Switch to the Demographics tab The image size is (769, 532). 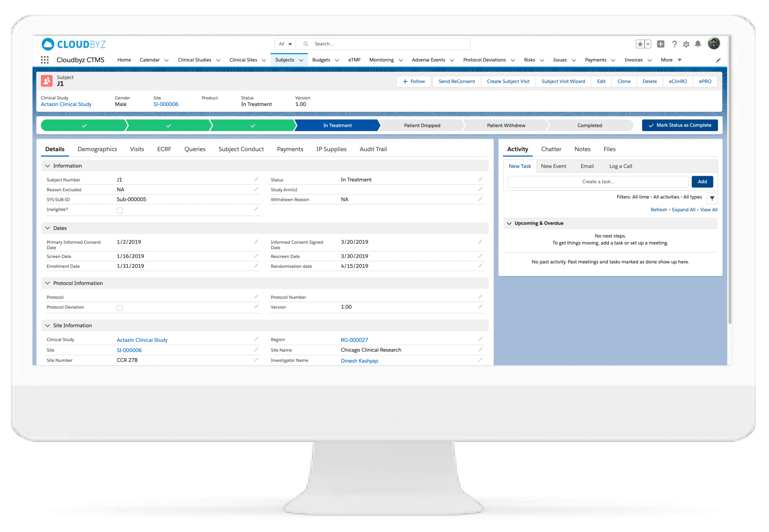(x=97, y=149)
